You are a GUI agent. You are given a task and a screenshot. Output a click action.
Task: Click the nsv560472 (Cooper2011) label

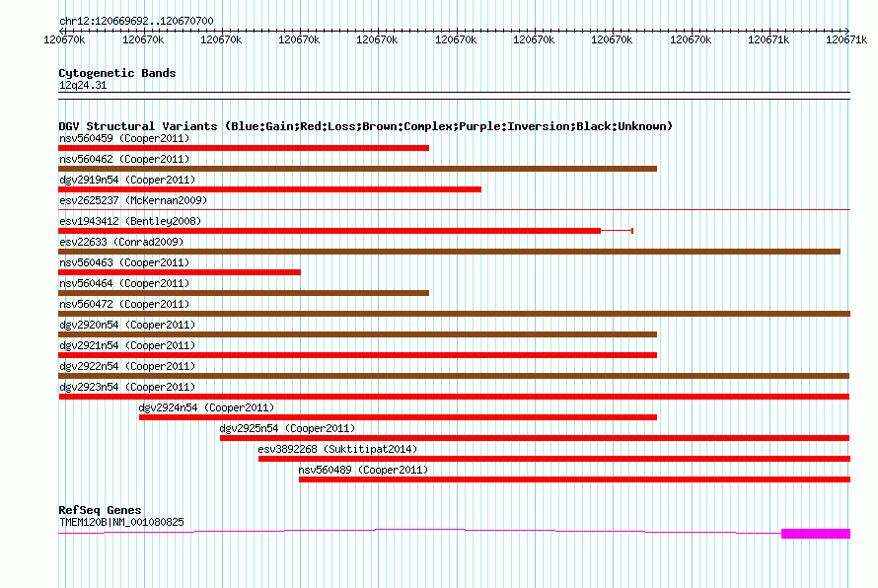click(x=124, y=304)
